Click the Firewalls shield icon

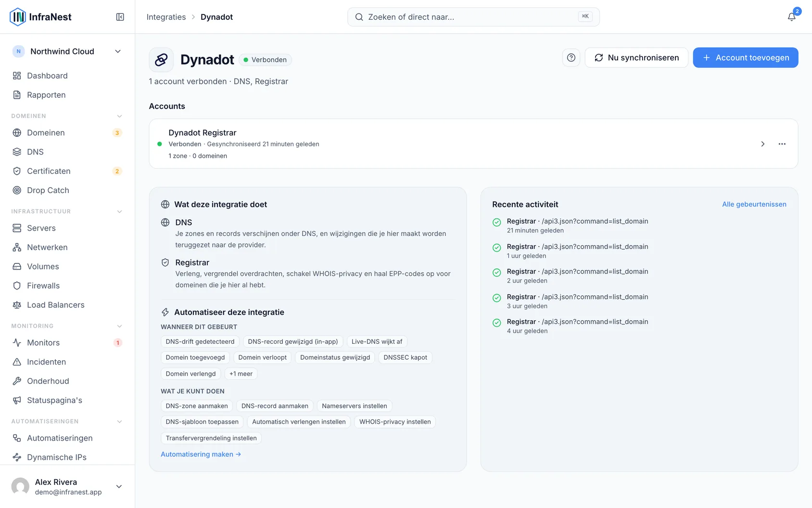[17, 286]
